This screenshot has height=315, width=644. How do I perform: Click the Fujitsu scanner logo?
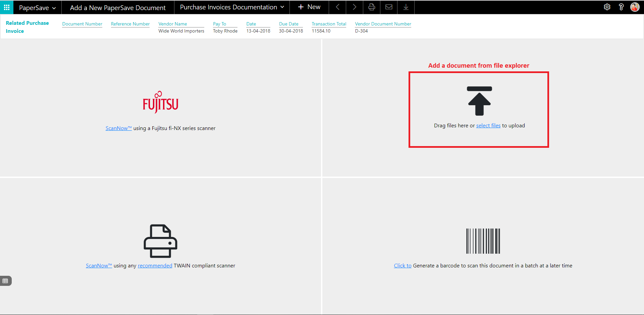click(x=160, y=102)
